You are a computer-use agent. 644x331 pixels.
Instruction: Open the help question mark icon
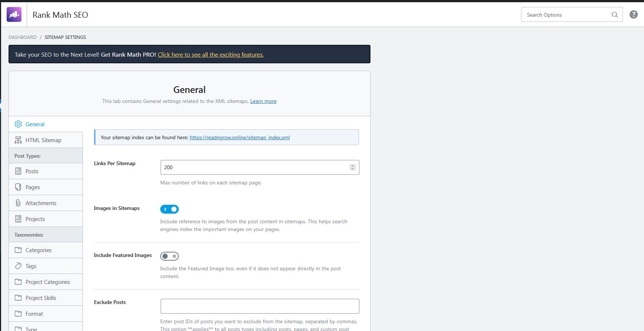(x=634, y=14)
